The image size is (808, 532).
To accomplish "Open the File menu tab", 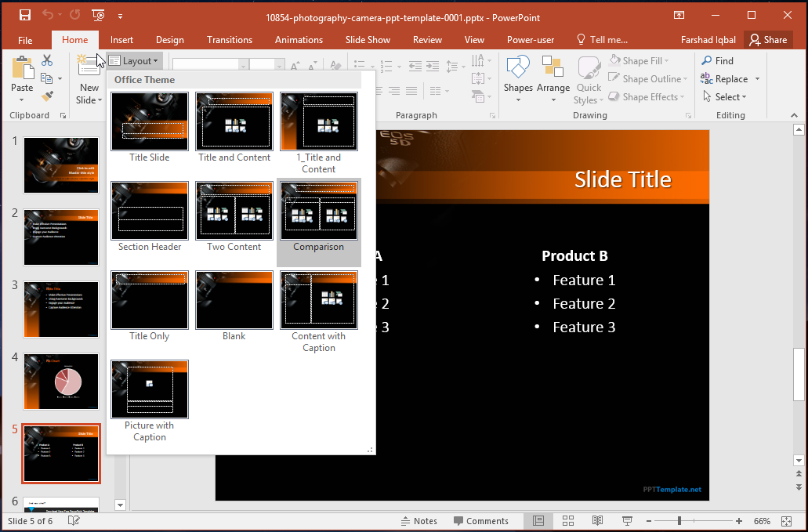I will pyautogui.click(x=25, y=40).
